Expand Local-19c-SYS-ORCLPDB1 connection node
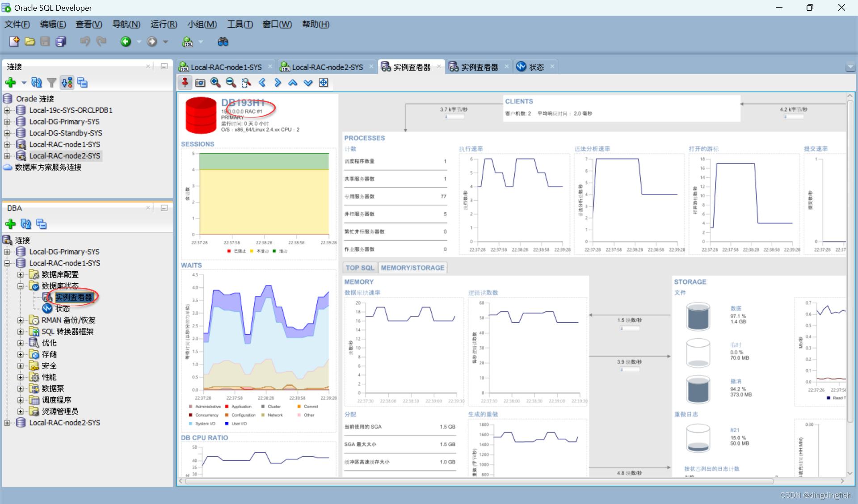The width and height of the screenshot is (858, 504). click(7, 110)
